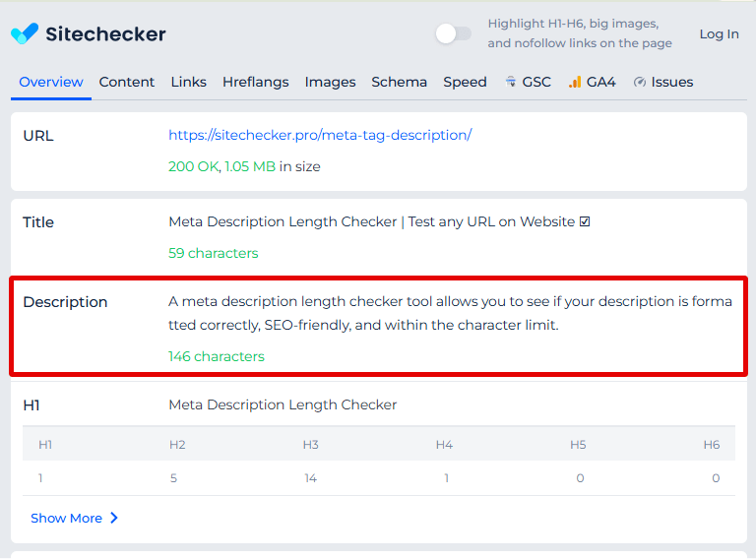Click the H1 value Meta Description Length Checker

tap(283, 404)
